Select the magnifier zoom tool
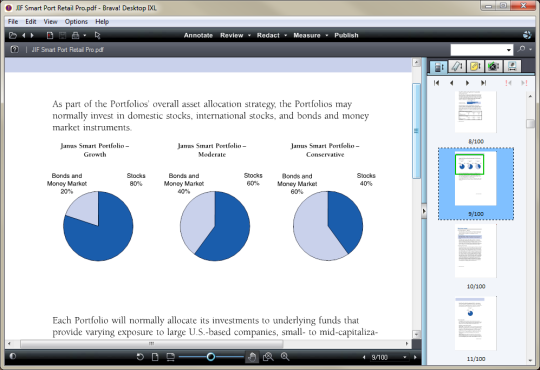The image size is (540, 370). tap(285, 357)
